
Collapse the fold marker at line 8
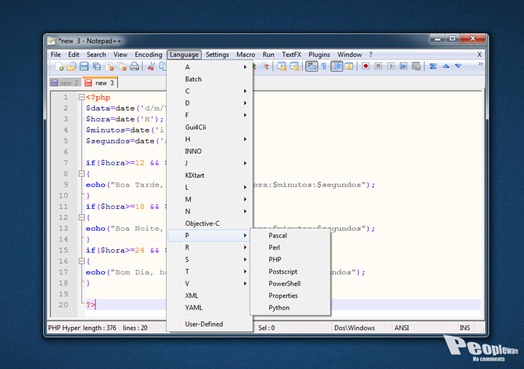coord(81,174)
